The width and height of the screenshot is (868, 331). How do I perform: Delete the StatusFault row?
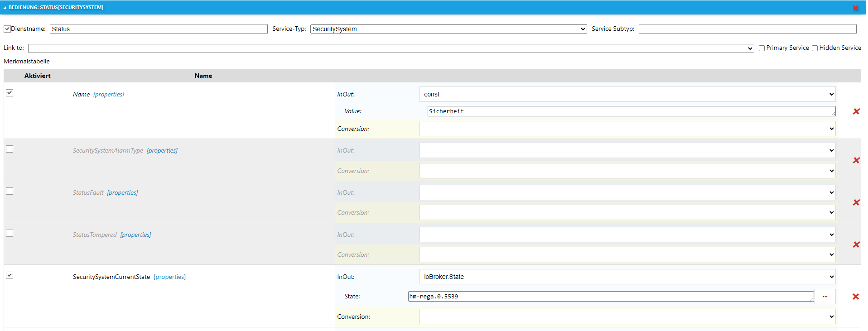coord(856,202)
